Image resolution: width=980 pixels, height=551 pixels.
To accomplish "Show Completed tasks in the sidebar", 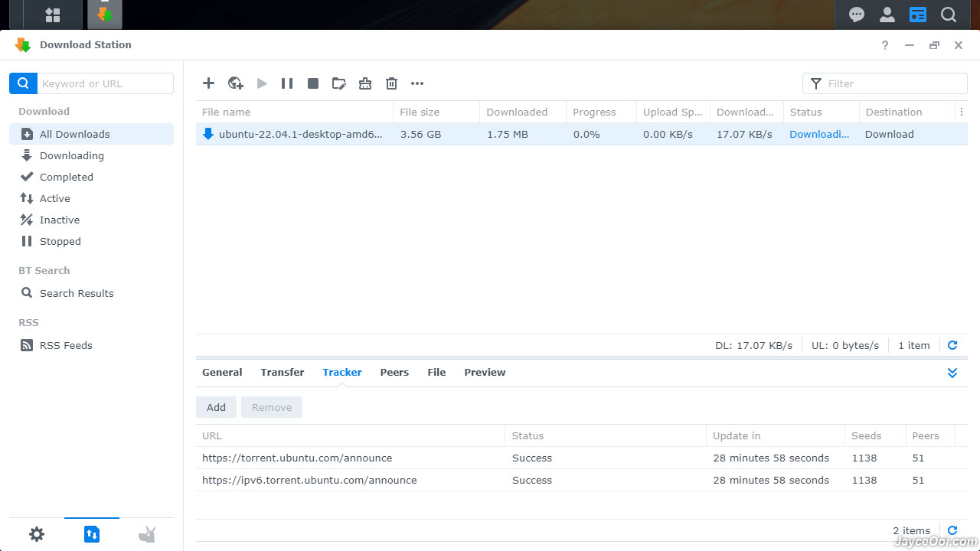I will (92, 177).
